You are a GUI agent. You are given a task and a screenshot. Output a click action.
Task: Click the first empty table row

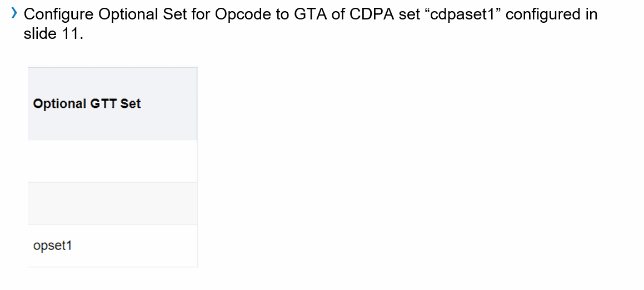click(x=113, y=161)
